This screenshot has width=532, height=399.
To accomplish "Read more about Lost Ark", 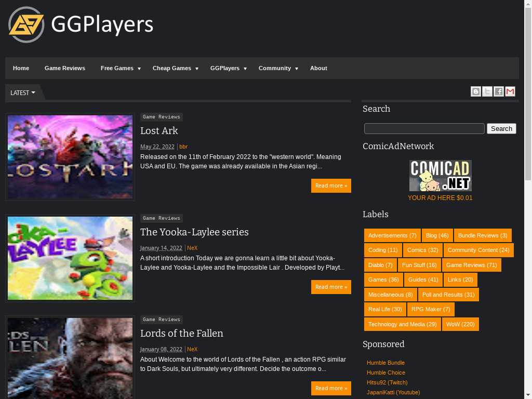I will tap(331, 185).
